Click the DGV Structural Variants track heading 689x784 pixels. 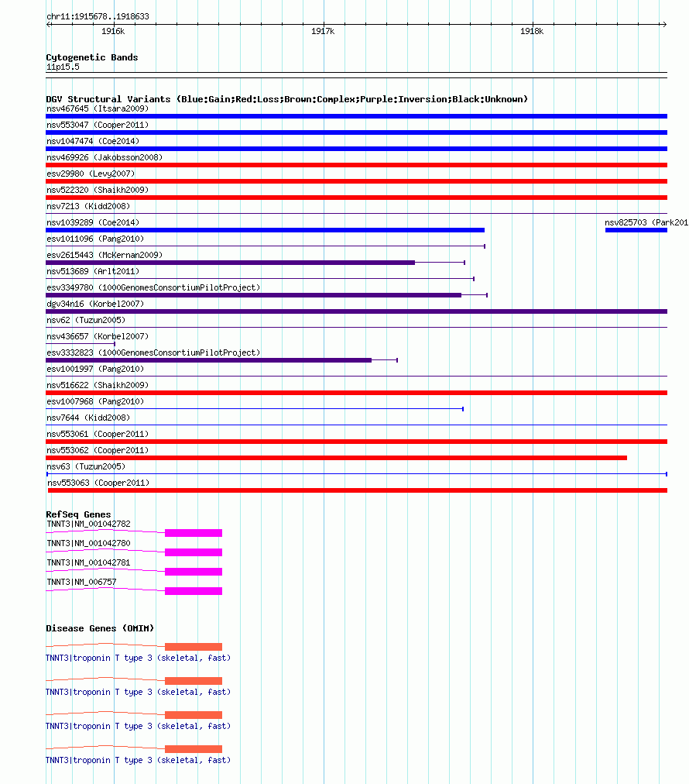(x=286, y=99)
